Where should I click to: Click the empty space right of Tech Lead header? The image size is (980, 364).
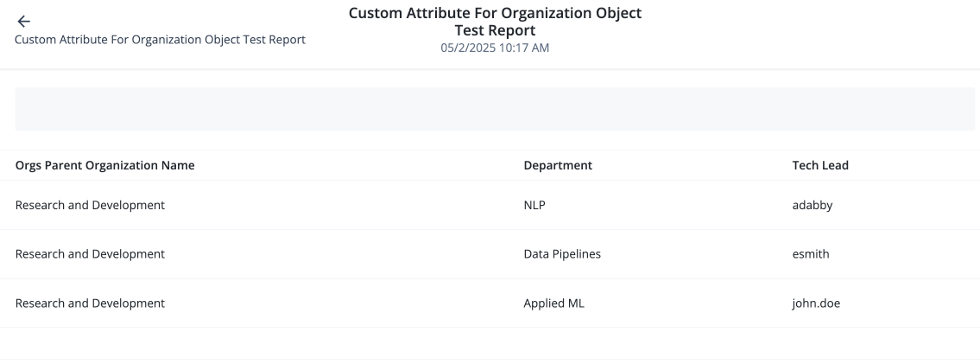pos(915,165)
